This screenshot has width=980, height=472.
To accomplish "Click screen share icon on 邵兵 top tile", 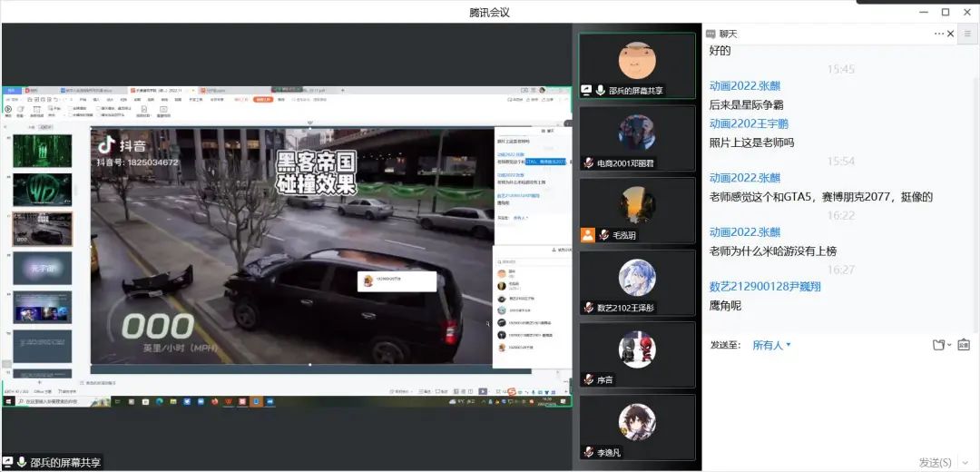I will [586, 90].
